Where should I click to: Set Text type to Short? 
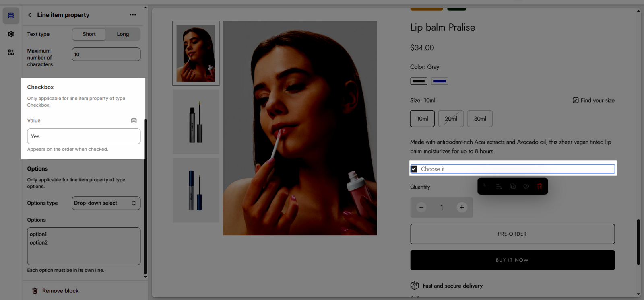pyautogui.click(x=89, y=34)
